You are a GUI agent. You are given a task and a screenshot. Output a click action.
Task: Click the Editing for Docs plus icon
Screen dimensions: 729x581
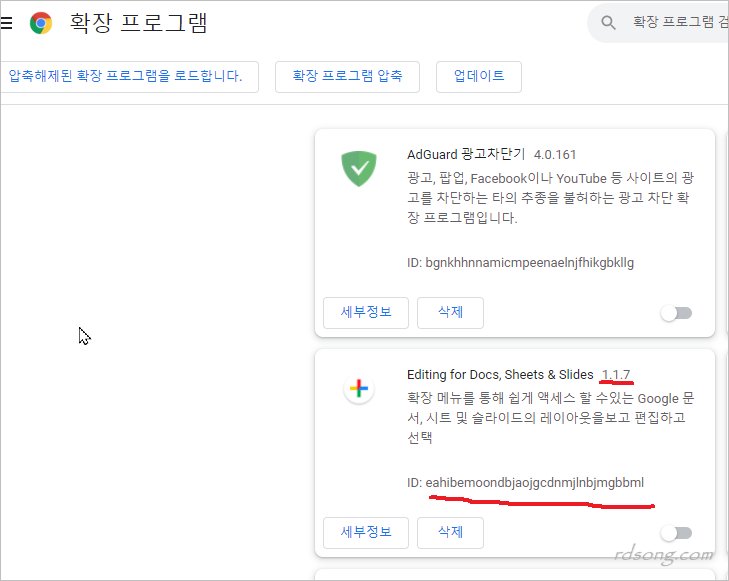point(358,389)
